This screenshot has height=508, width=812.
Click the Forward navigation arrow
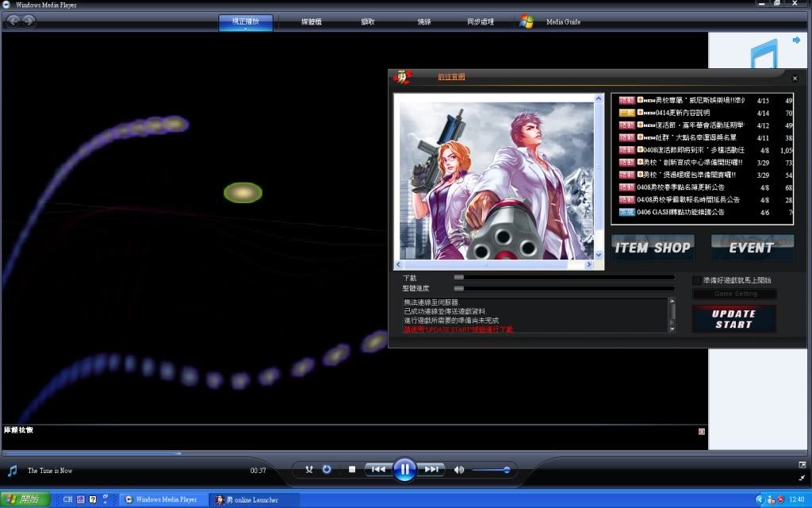click(x=29, y=21)
